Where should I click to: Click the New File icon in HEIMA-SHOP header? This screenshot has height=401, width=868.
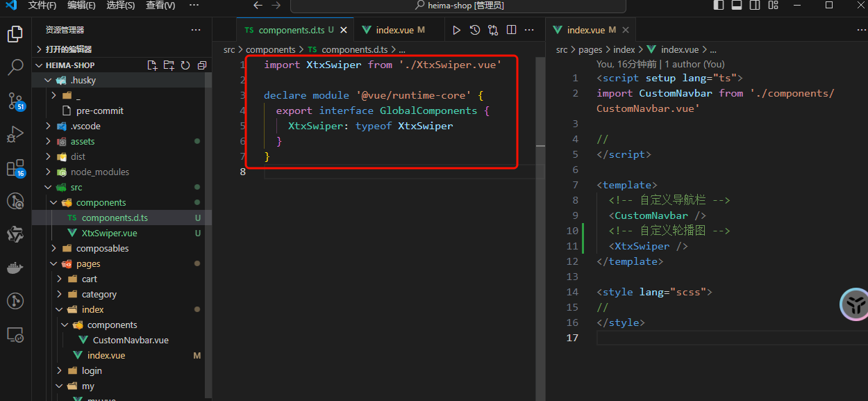click(152, 65)
